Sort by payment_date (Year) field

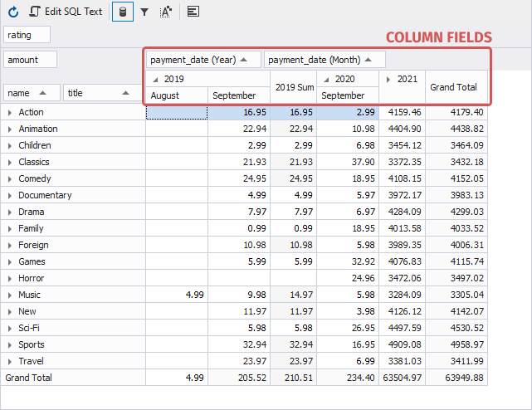tap(203, 60)
